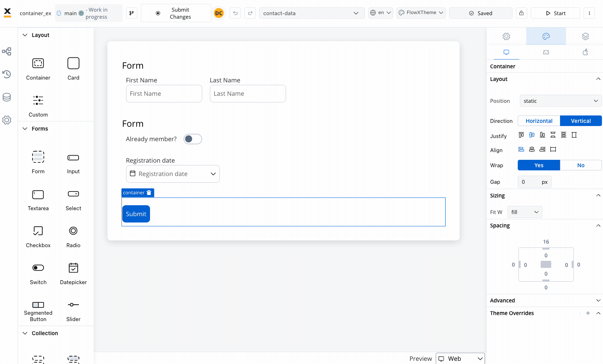This screenshot has height=364, width=603.
Task: Set Wrap to No
Action: (x=581, y=165)
